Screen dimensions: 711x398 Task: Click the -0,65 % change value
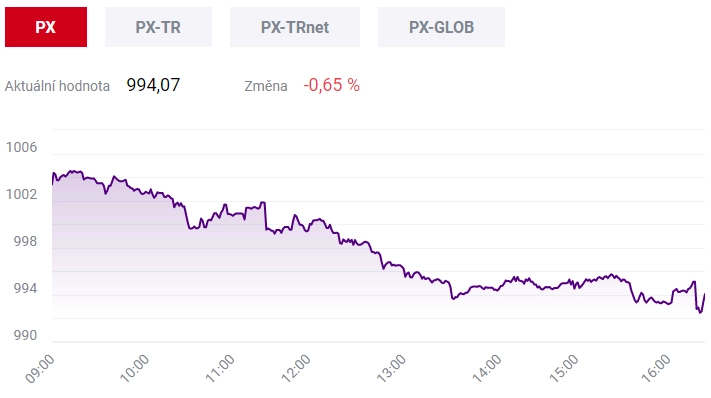tap(331, 85)
